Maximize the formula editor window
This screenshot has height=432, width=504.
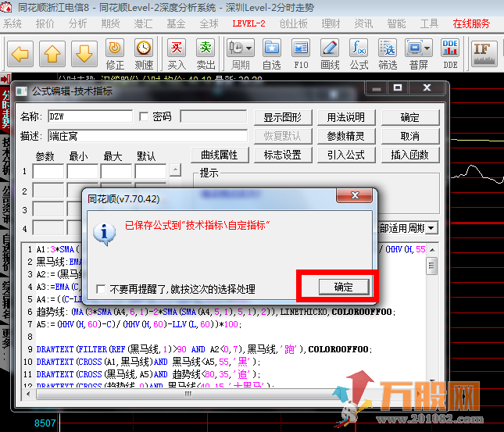[398, 87]
